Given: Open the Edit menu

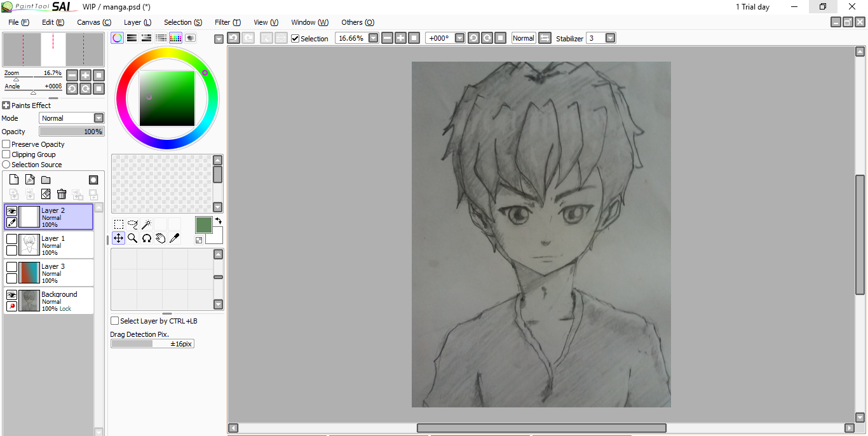Looking at the screenshot, I should pos(53,22).
